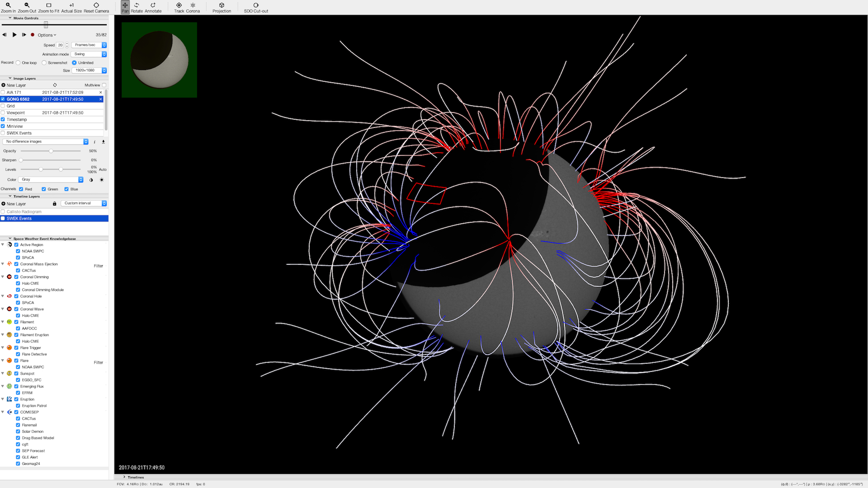Image resolution: width=868 pixels, height=488 pixels.
Task: Click the SDO Cut-out icon
Action: [x=256, y=5]
